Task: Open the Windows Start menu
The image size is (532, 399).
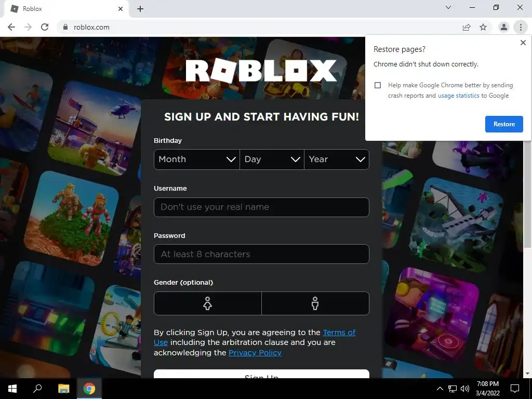Action: pos(12,389)
